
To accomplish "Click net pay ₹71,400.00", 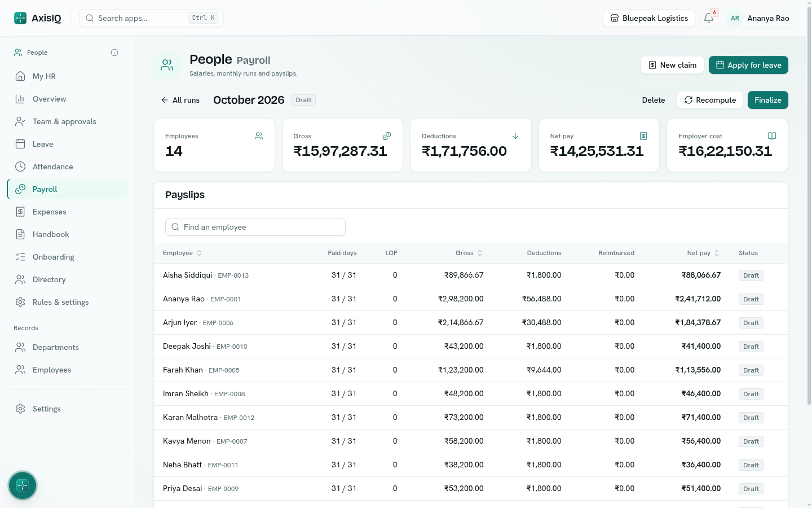I will [701, 417].
